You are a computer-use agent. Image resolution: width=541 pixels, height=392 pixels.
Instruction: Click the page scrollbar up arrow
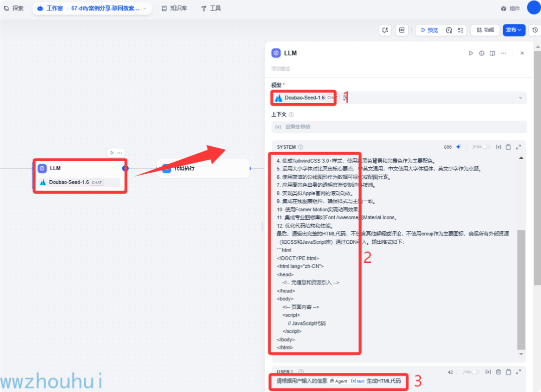pos(537,46)
